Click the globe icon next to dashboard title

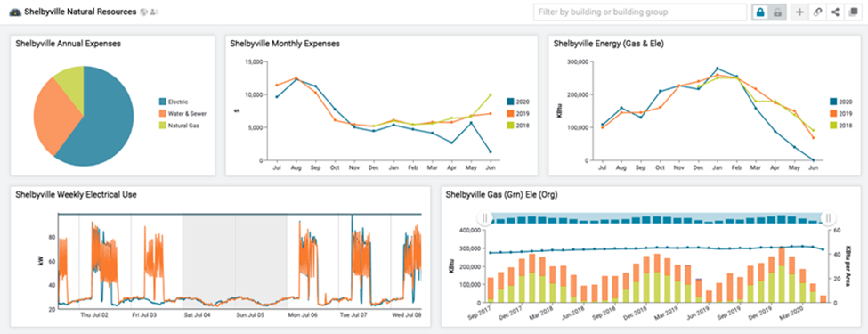coord(144,12)
